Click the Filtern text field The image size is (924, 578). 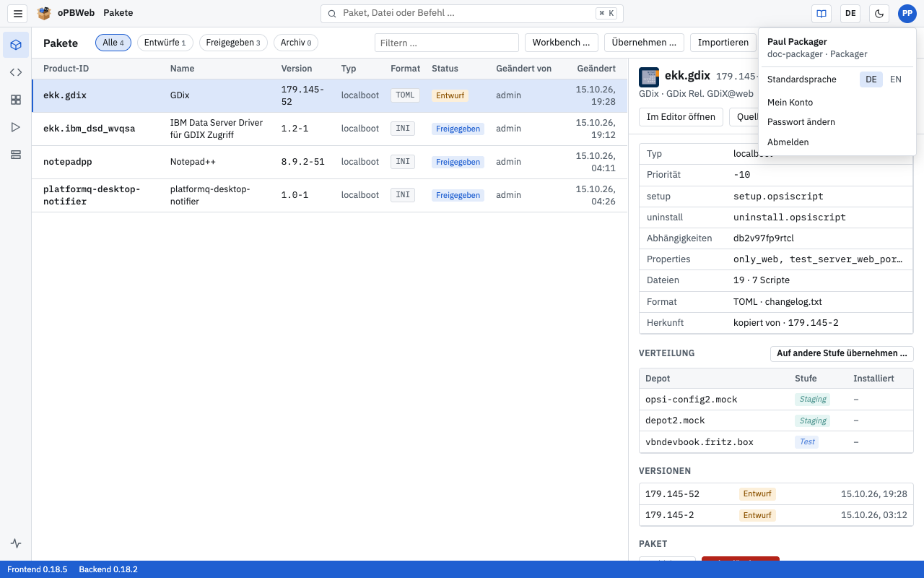pos(447,43)
